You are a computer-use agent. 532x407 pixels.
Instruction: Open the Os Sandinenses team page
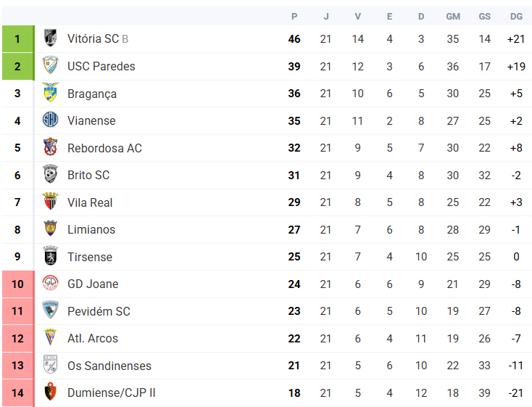point(109,366)
